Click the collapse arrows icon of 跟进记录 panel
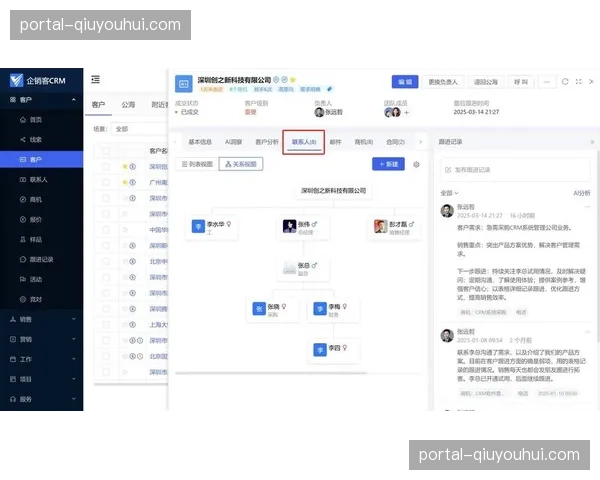 pos(592,142)
